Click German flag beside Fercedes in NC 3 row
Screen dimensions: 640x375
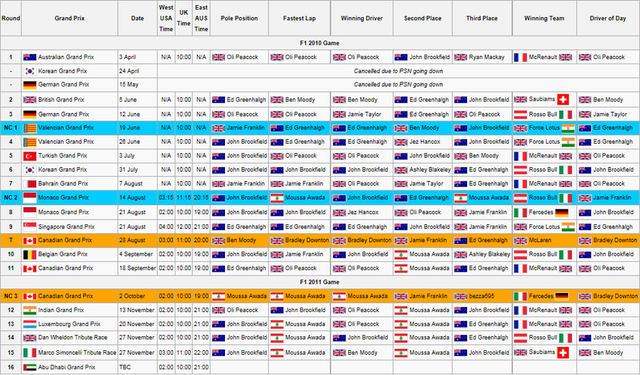562,296
